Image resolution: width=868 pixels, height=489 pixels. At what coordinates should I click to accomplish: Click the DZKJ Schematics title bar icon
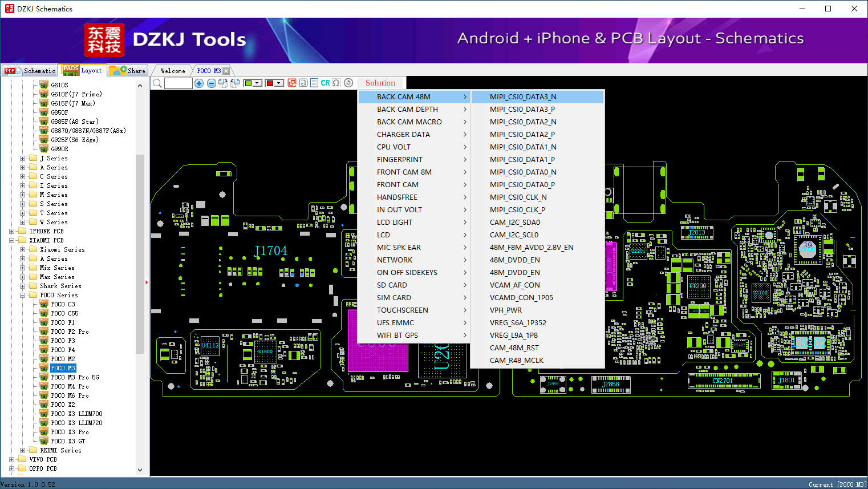pyautogui.click(x=9, y=9)
